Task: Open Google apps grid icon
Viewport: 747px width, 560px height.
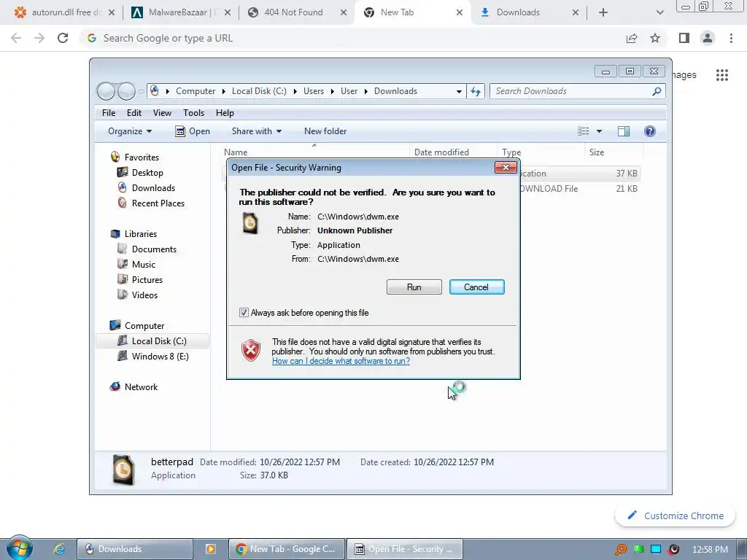Action: (722, 75)
